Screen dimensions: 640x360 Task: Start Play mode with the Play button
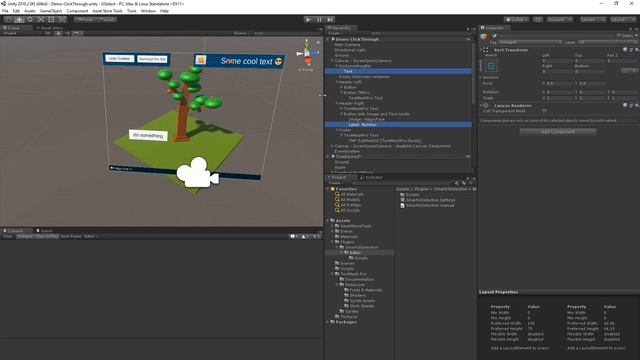pos(309,20)
